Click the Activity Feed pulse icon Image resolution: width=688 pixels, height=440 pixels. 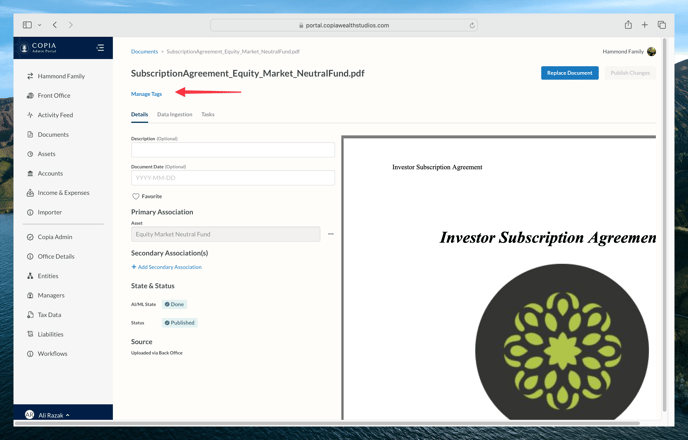point(30,115)
